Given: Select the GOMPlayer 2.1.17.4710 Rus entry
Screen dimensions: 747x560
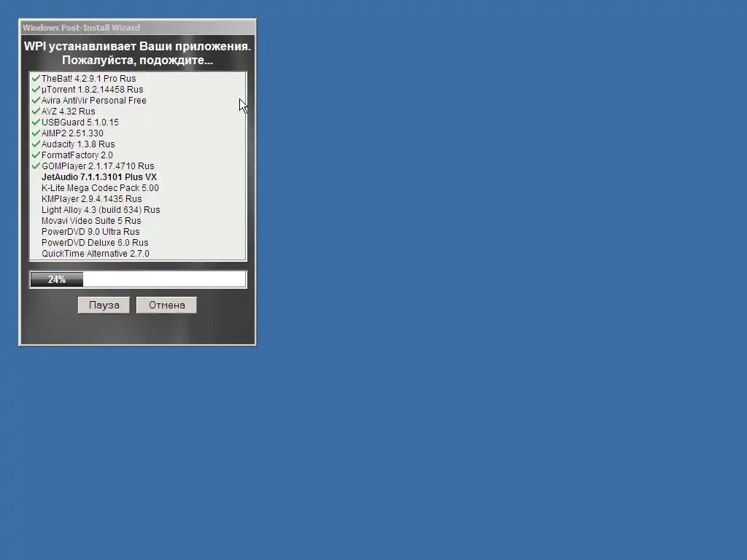Looking at the screenshot, I should point(98,166).
